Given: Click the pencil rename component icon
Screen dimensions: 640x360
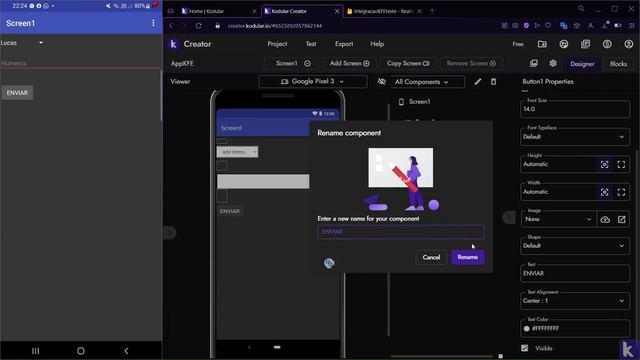Looking at the screenshot, I should pos(478,82).
